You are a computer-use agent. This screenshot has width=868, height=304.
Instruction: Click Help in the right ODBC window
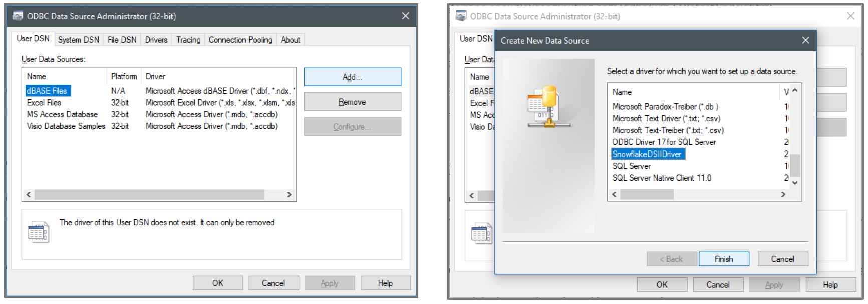point(830,284)
